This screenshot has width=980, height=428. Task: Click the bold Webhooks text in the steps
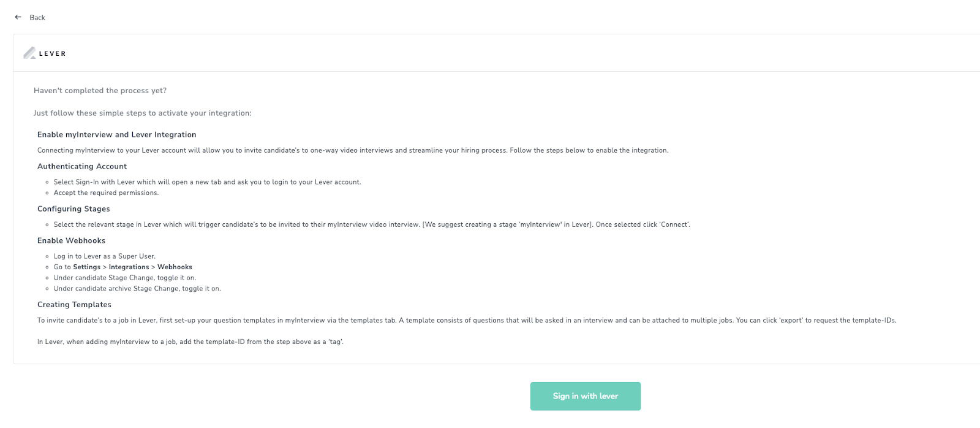coord(175,267)
